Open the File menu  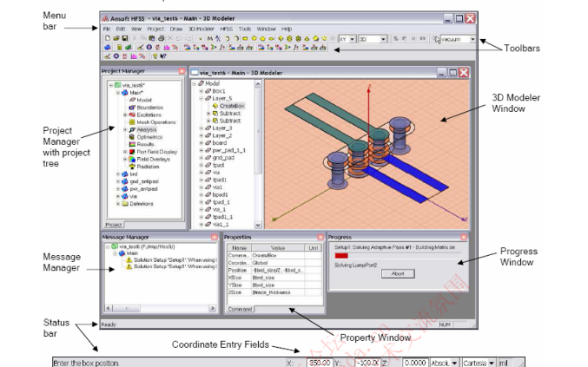pyautogui.click(x=107, y=29)
